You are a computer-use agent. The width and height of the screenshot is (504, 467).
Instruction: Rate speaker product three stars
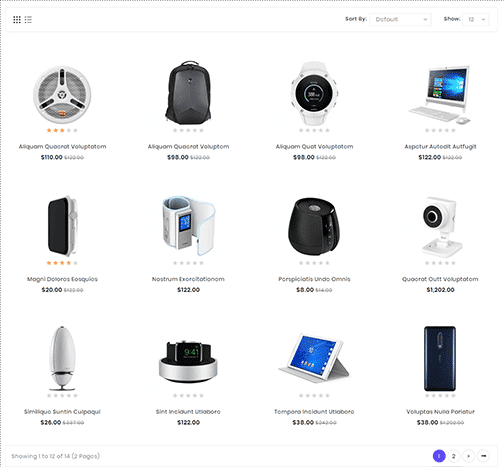pyautogui.click(x=62, y=130)
